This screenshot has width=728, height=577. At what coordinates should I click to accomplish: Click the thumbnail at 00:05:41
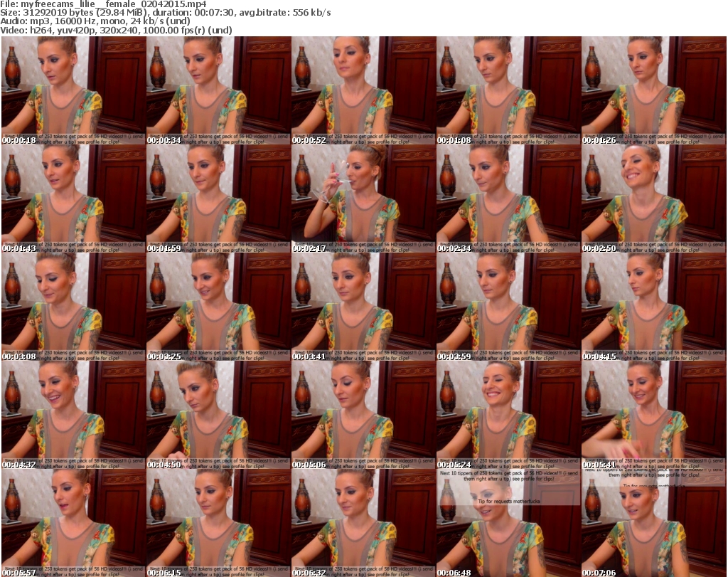point(653,415)
